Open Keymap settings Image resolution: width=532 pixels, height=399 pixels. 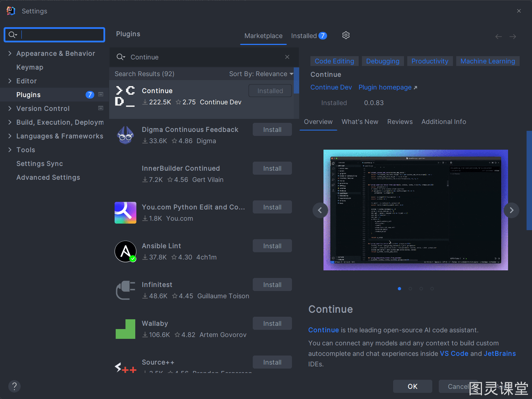tap(30, 67)
